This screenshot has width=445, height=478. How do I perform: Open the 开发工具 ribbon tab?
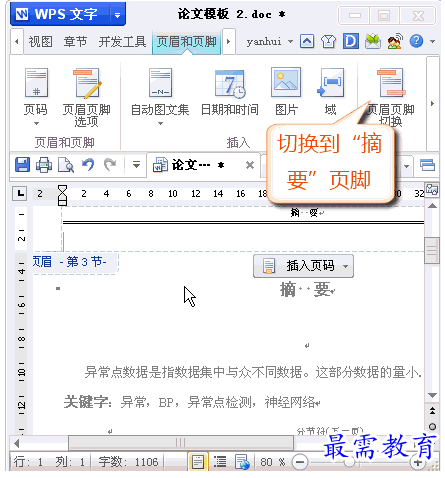(122, 42)
